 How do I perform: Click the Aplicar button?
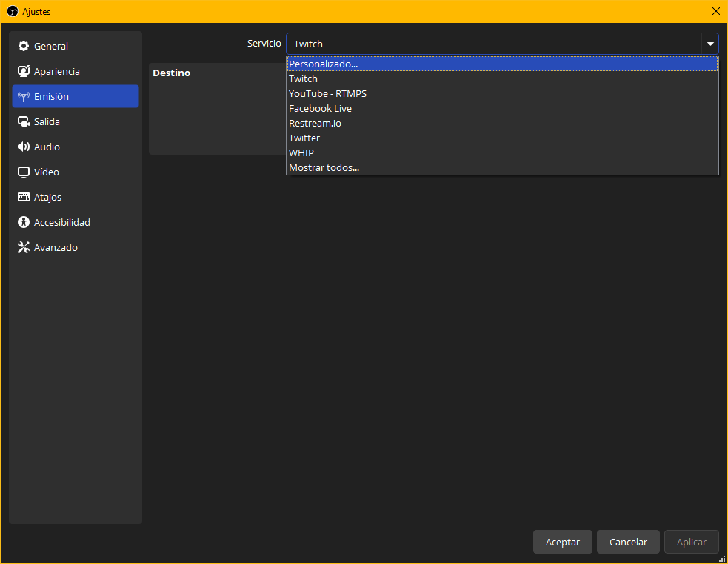tap(691, 542)
